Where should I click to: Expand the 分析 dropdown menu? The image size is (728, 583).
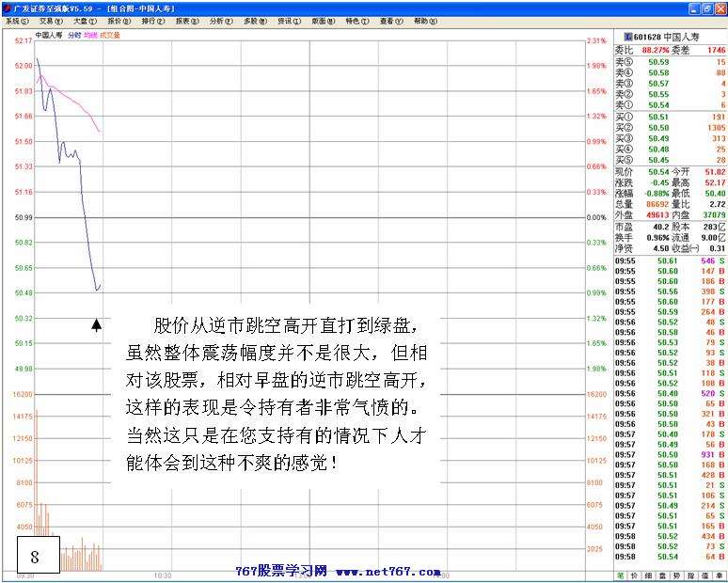[x=221, y=20]
